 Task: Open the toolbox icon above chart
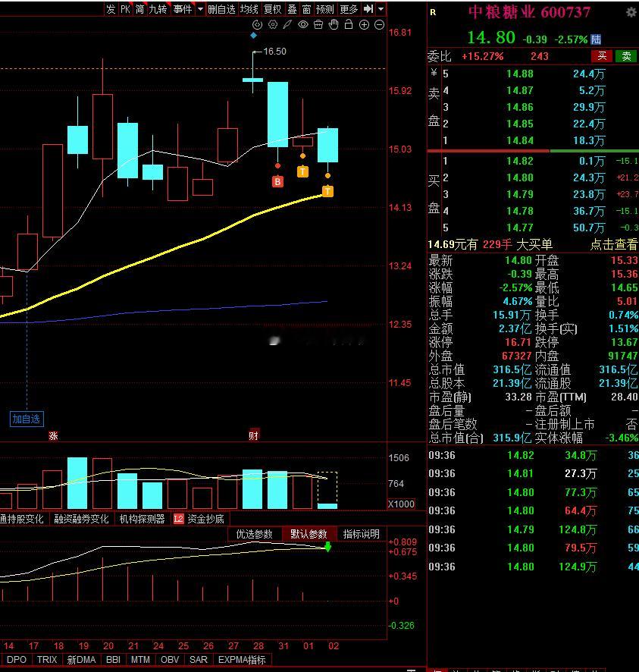click(318, 25)
